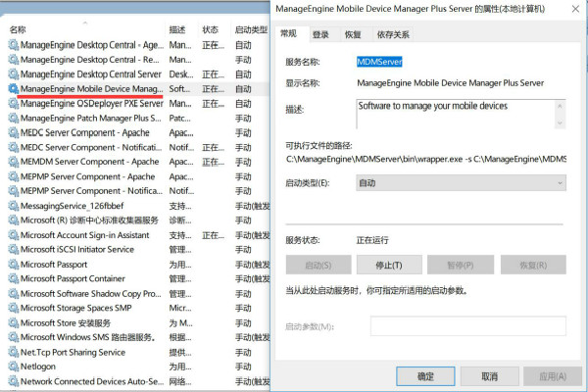Click gear icon for ManageEngine Mobile Device Manag...

click(x=14, y=89)
